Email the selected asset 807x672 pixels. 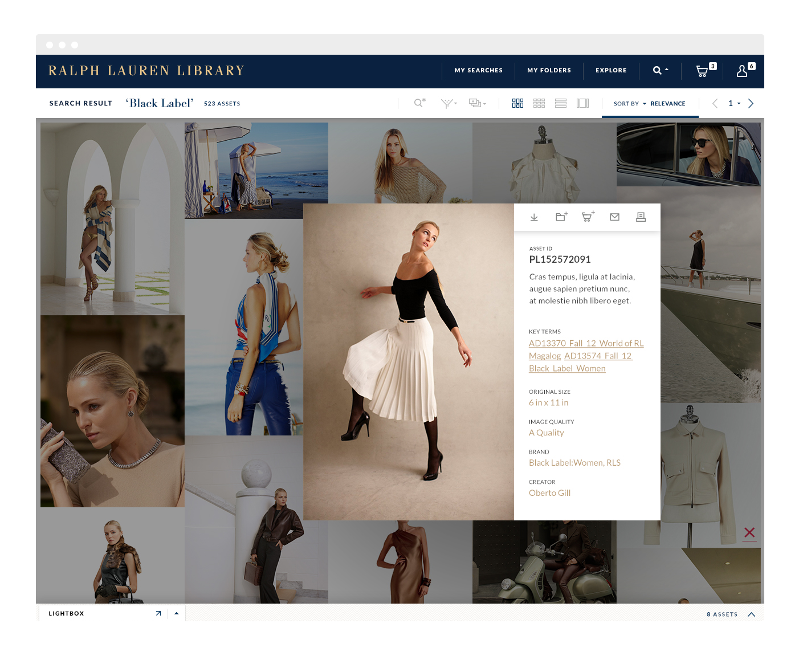(x=614, y=217)
